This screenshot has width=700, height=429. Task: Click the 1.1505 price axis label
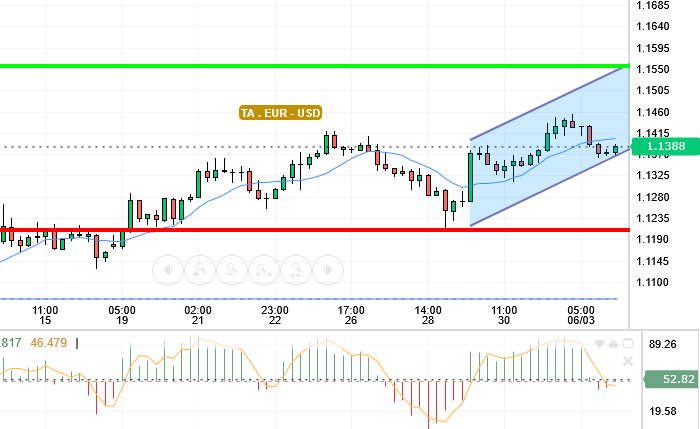click(653, 91)
